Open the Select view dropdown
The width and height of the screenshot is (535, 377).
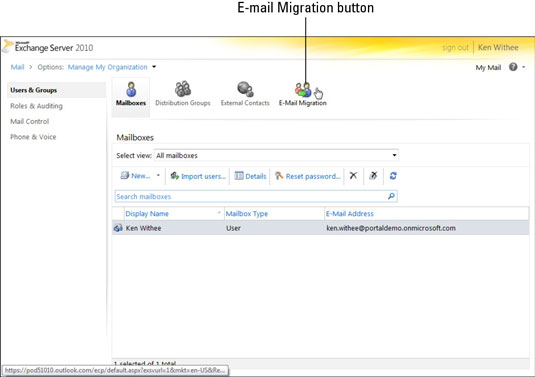[x=276, y=156]
